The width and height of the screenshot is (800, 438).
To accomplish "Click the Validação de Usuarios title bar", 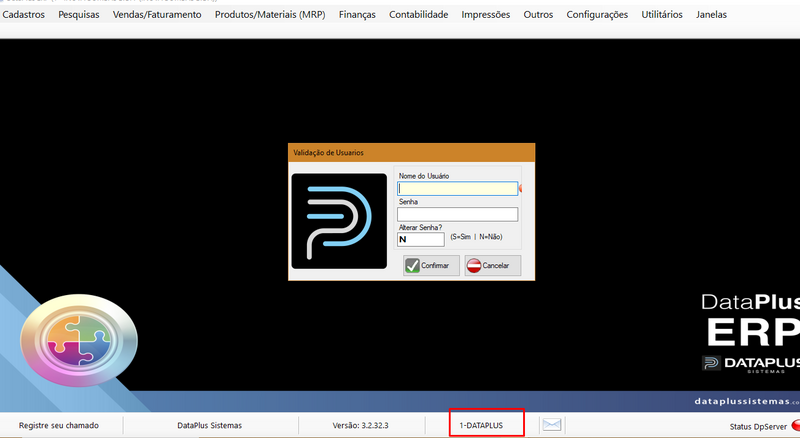I will pos(412,153).
